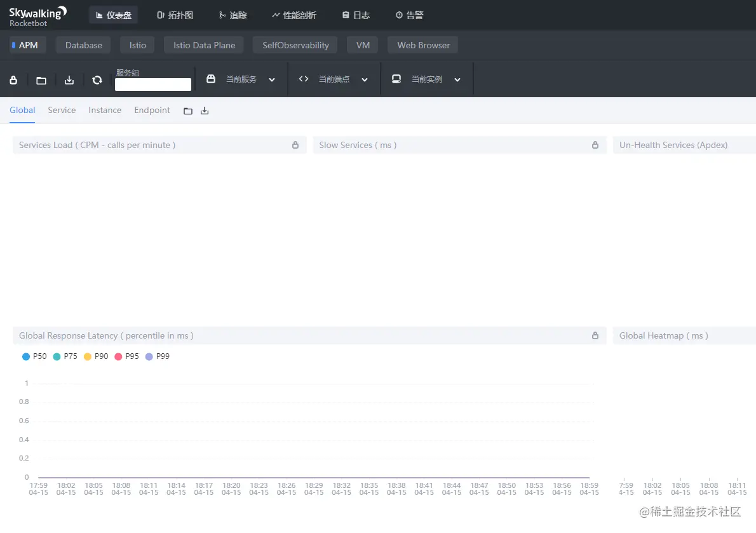Screen dimensions: 756x533
Task: Switch to the Instance tab
Action: [105, 110]
